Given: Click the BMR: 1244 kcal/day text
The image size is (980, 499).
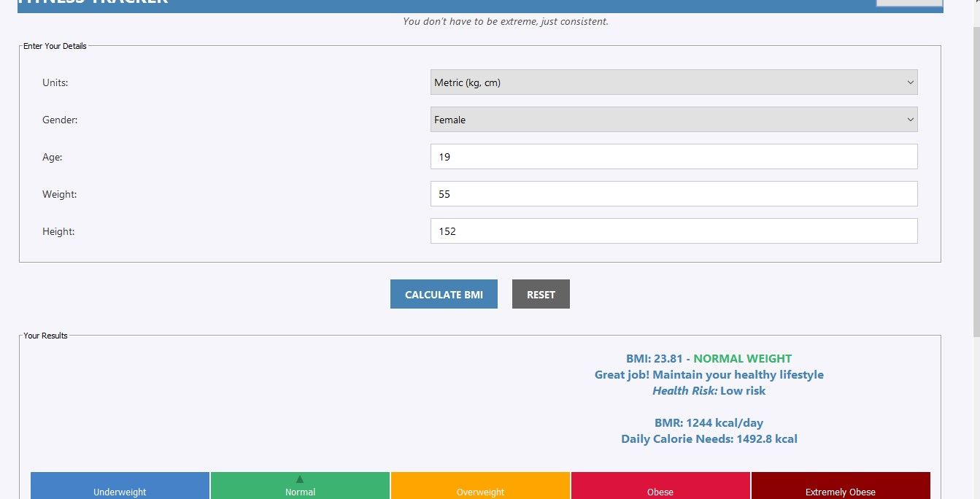Looking at the screenshot, I should pos(709,423).
